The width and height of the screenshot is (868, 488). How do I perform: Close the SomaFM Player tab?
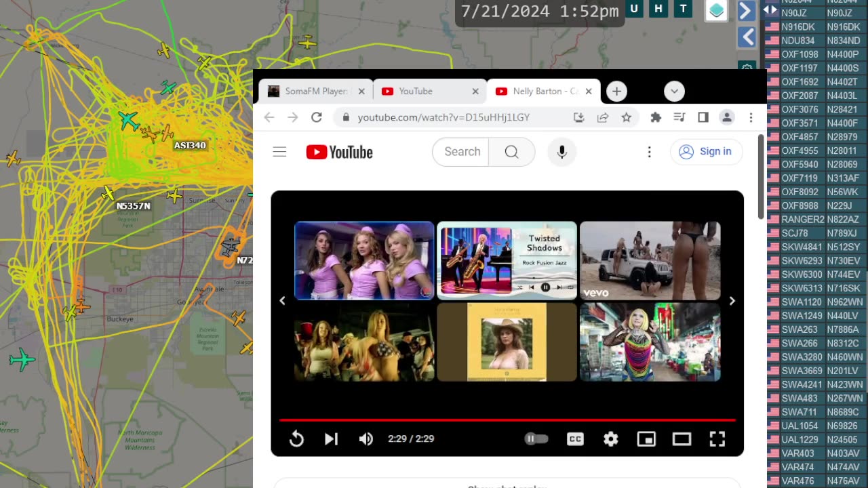pos(361,91)
